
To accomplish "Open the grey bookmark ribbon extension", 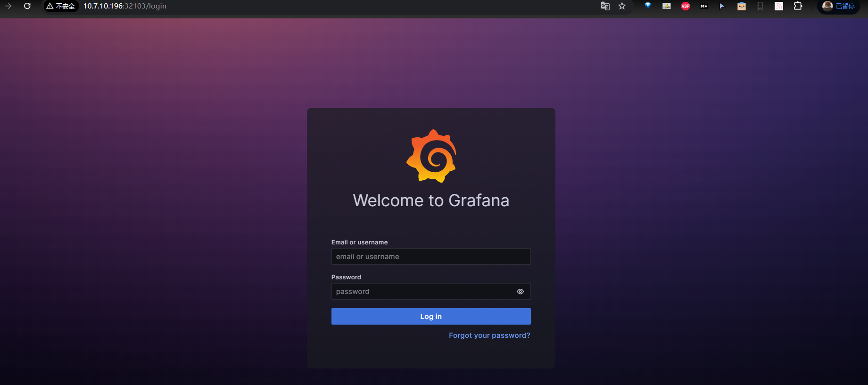I will [x=760, y=6].
